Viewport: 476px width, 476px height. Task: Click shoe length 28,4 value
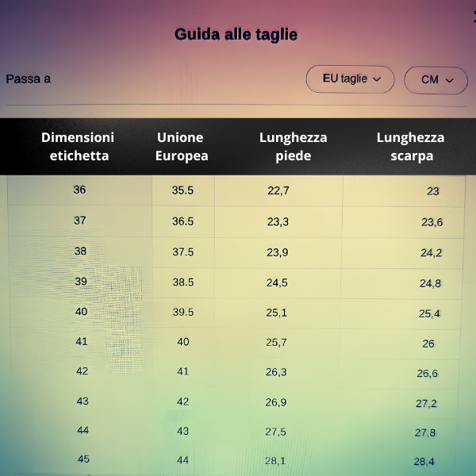[424, 462]
